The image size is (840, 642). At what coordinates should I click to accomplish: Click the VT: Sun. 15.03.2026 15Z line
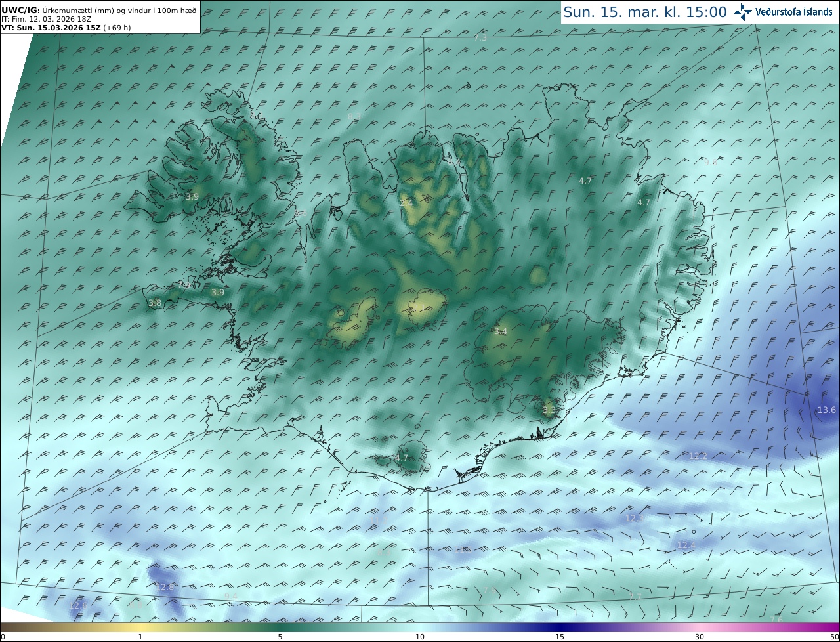[66, 28]
